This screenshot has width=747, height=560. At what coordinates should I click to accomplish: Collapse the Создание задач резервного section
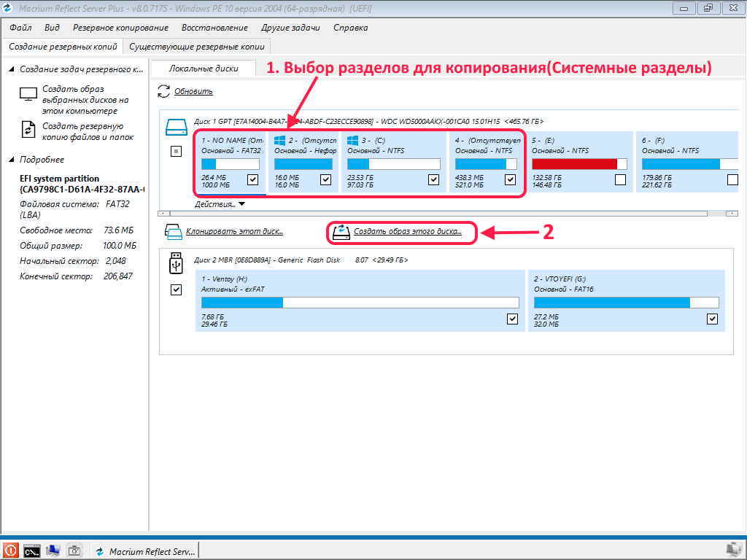click(x=12, y=69)
